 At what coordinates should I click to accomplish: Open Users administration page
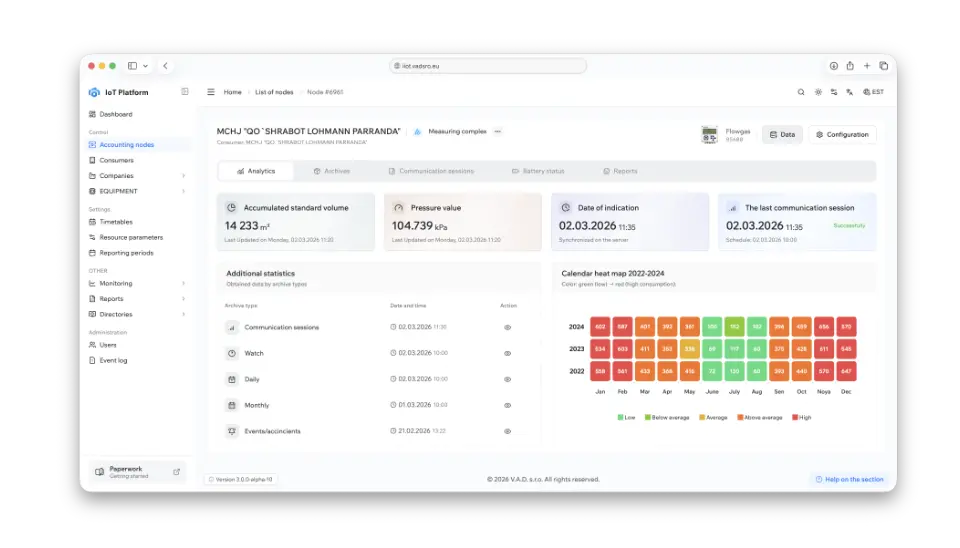pos(102,345)
